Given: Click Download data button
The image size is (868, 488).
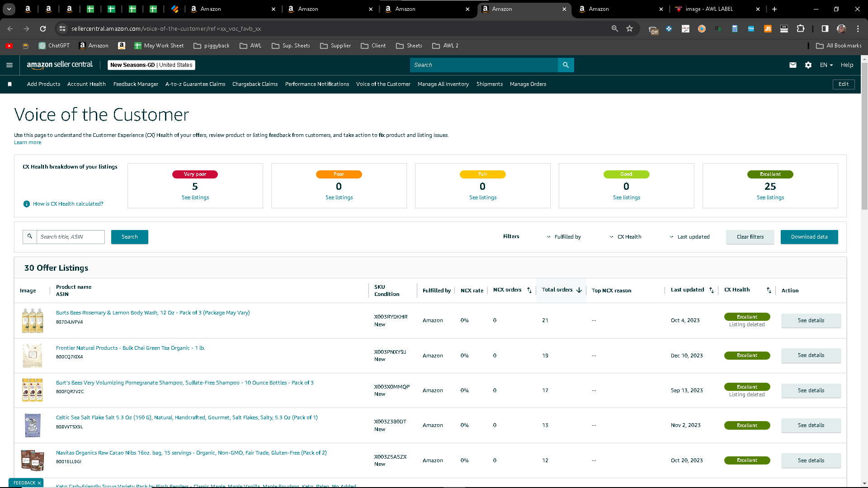Looking at the screenshot, I should pyautogui.click(x=809, y=237).
